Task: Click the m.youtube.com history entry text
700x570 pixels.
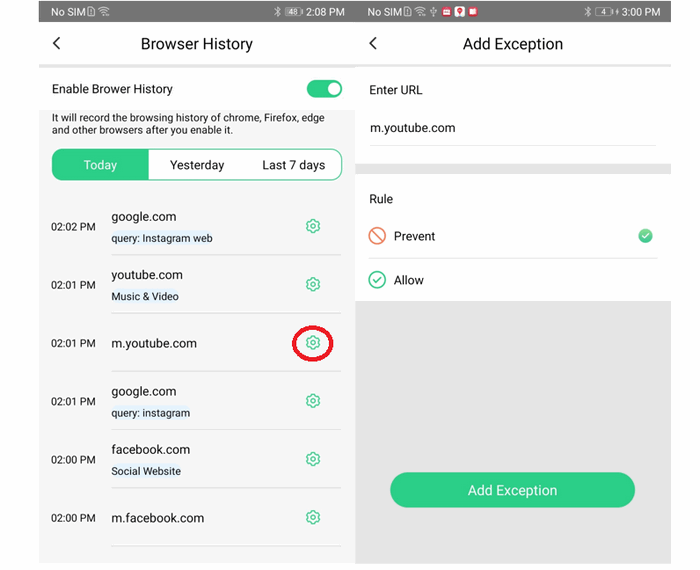Action: 154,343
